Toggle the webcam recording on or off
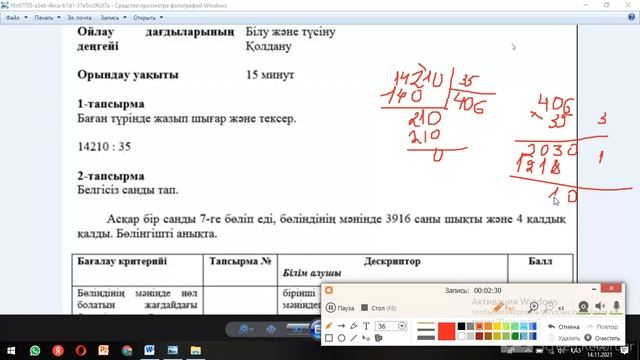Viewport: 640px width, 360px height. (x=583, y=307)
